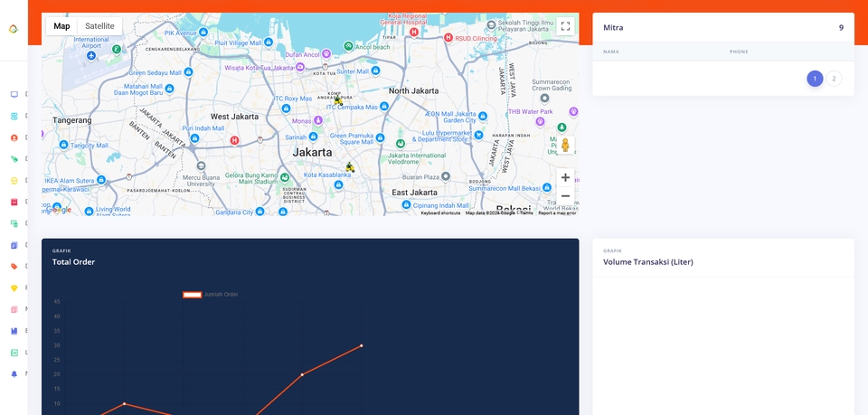Click the Cipinang Indah Mall pin
This screenshot has width=868, height=415.
click(406, 204)
